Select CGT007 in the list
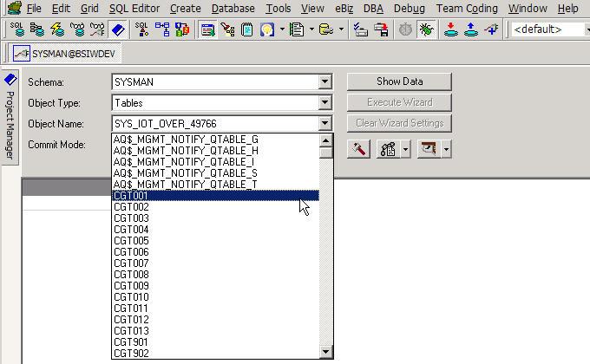This screenshot has width=590, height=364. pos(215,263)
